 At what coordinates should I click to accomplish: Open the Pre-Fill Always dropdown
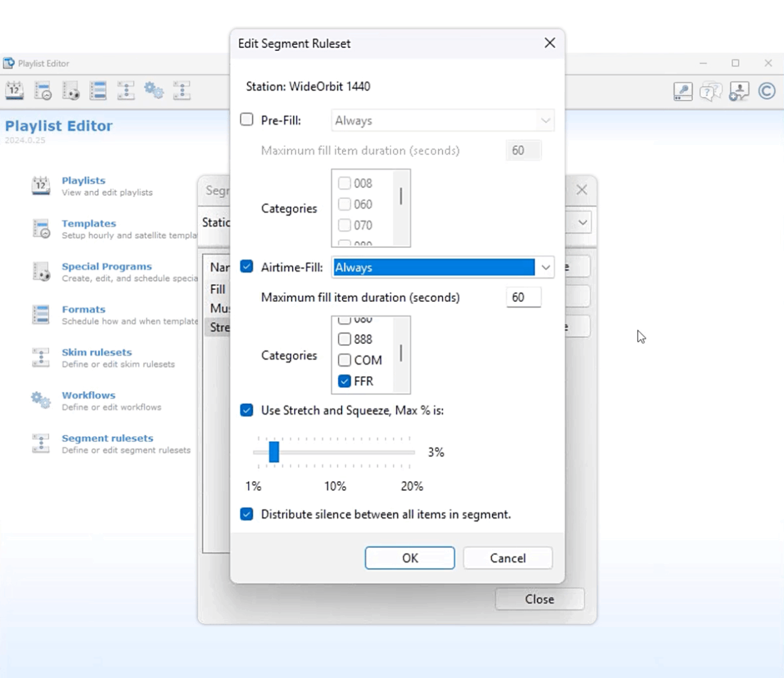point(545,121)
